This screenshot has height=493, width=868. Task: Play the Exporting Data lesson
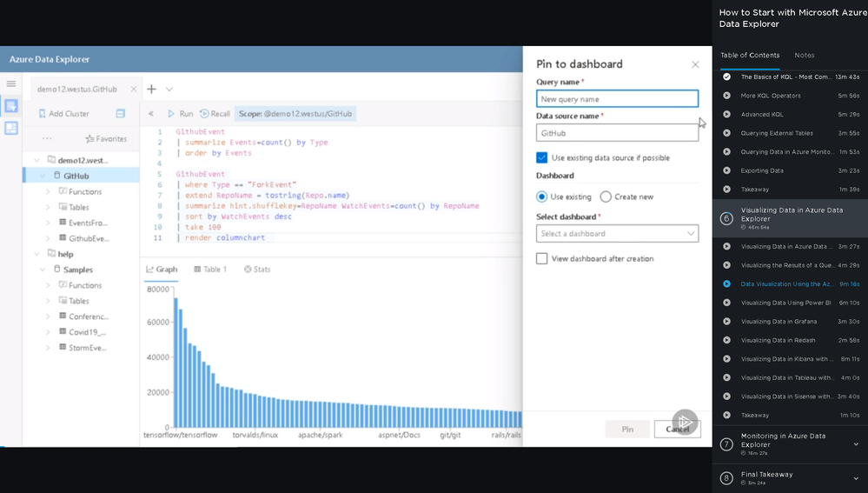coord(727,170)
